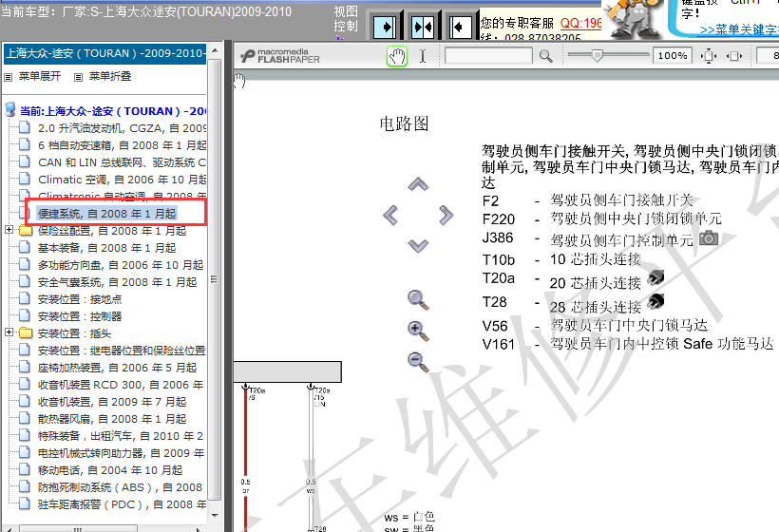Screen dimensions: 779x532
Task: Click the connector plug icon beside T20a
Action: click(655, 277)
